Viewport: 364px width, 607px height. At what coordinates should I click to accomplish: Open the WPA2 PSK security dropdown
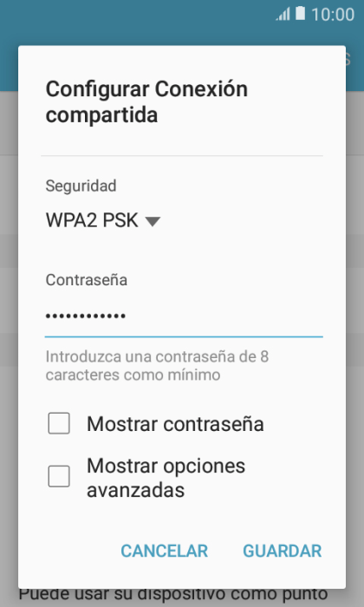(103, 220)
